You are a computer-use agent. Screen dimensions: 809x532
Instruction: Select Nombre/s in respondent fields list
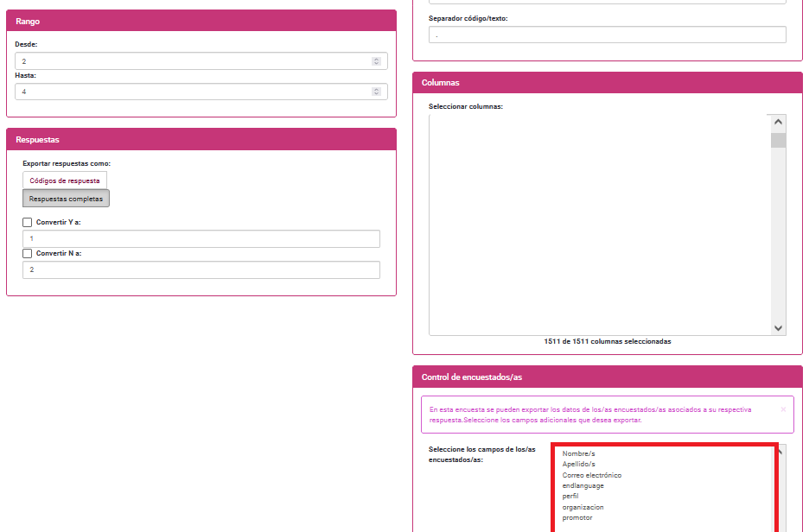(x=578, y=453)
